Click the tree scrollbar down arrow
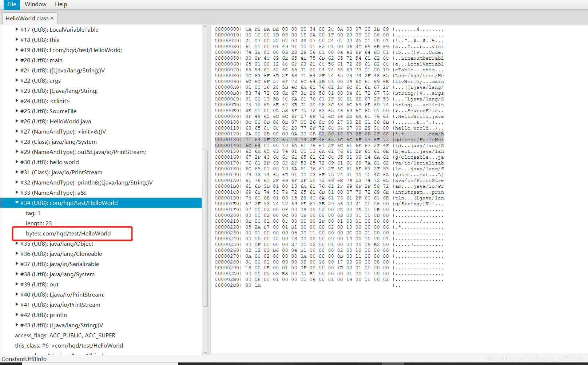 pyautogui.click(x=205, y=352)
